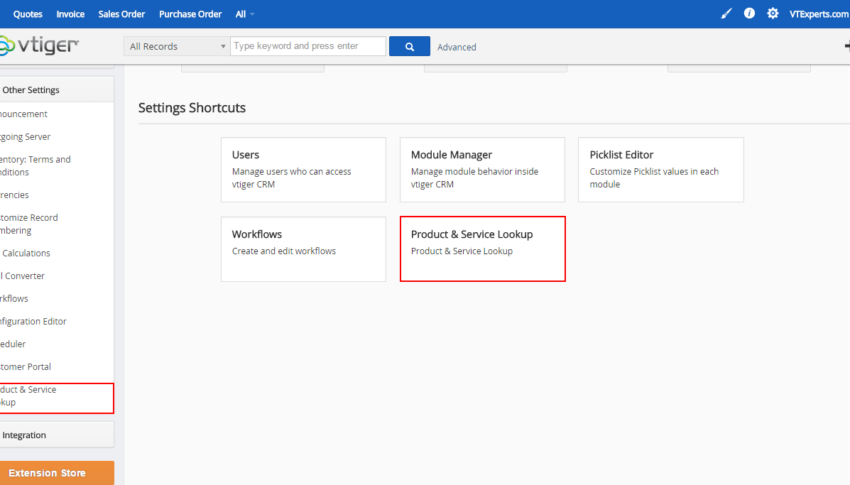Click the Settings Shortcuts heading
850x485 pixels.
[x=192, y=108]
